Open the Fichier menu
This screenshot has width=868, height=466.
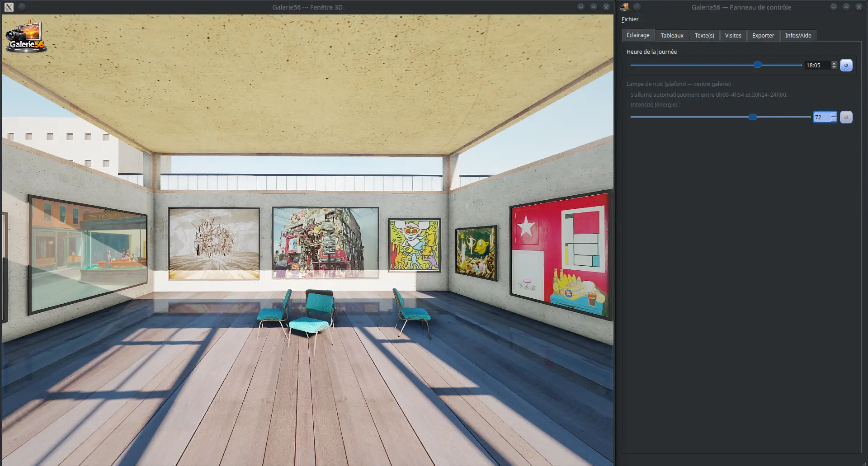coord(630,19)
